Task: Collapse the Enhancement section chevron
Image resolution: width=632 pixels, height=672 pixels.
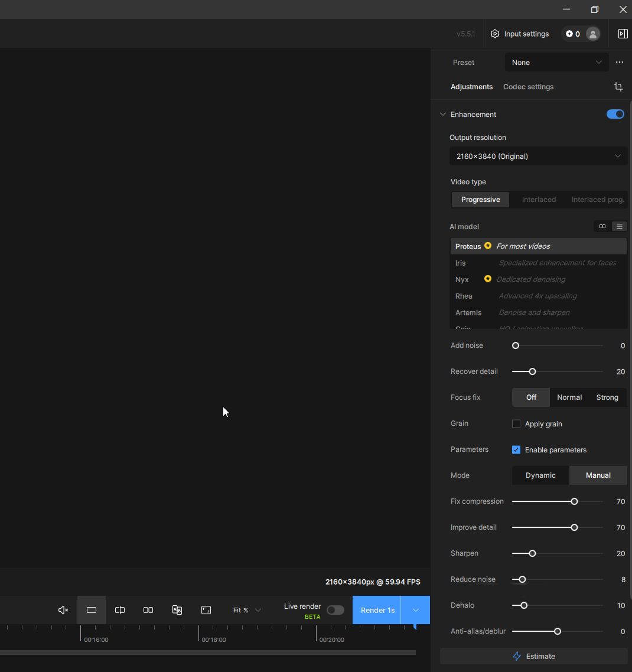Action: point(443,114)
